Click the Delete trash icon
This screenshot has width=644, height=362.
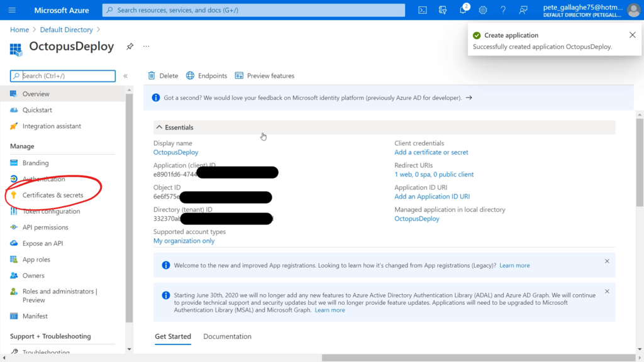click(x=152, y=75)
